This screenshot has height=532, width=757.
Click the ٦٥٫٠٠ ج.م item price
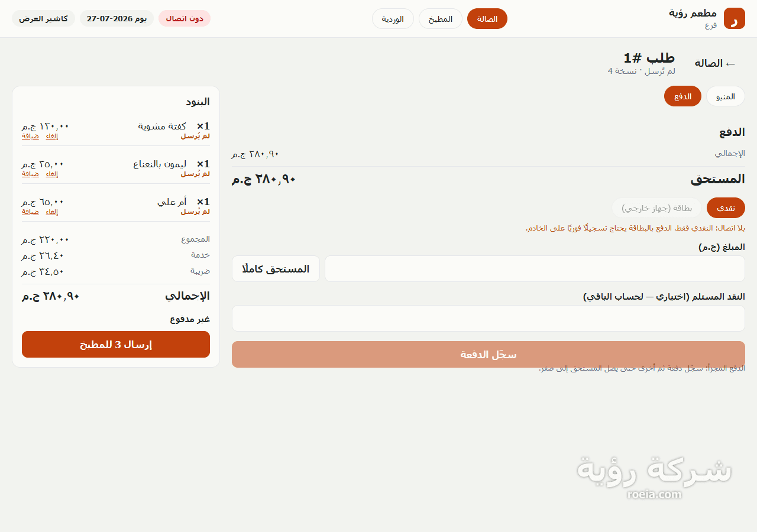[x=43, y=202]
